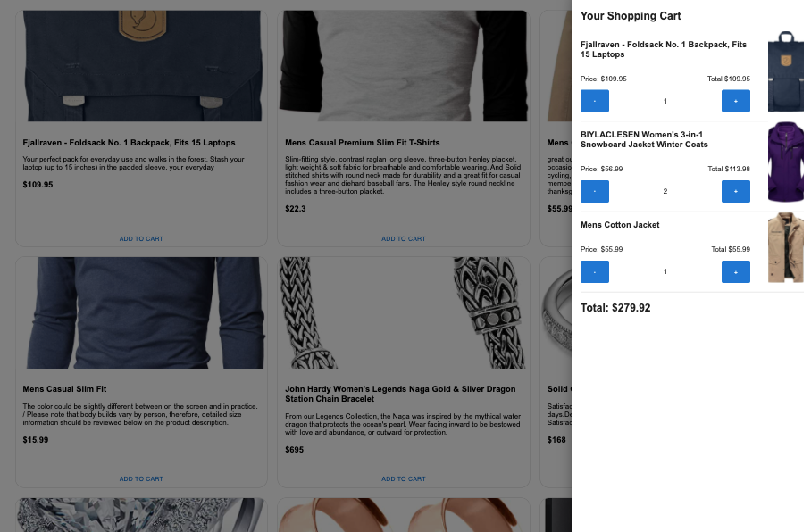The width and height of the screenshot is (811, 532).
Task: Click the Your Shopping Cart heading
Action: pos(631,16)
